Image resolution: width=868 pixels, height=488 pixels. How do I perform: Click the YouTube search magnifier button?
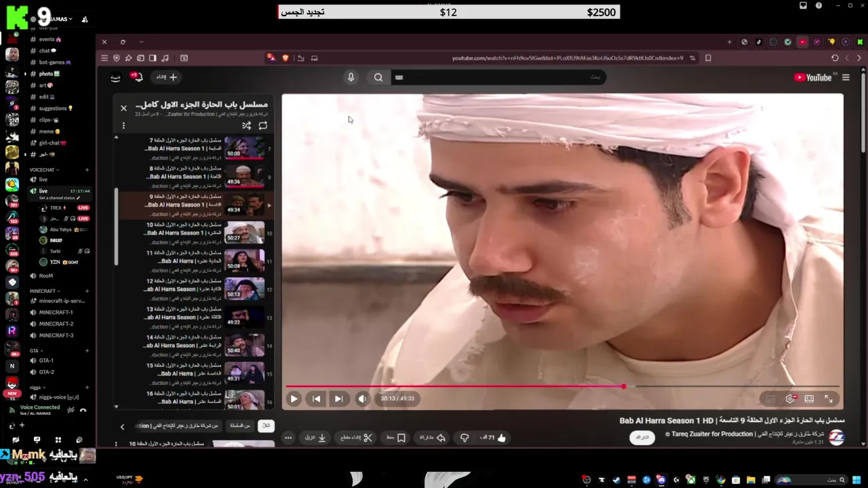[x=378, y=77]
